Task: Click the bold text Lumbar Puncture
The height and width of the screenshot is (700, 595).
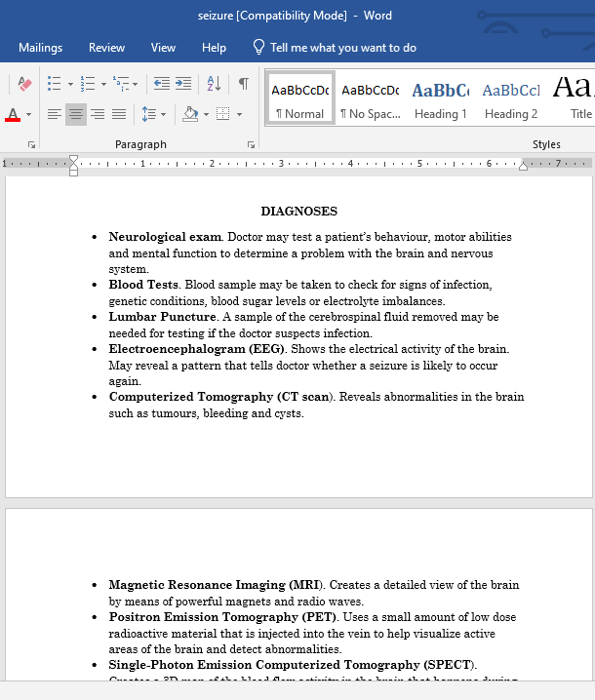Action: (163, 317)
